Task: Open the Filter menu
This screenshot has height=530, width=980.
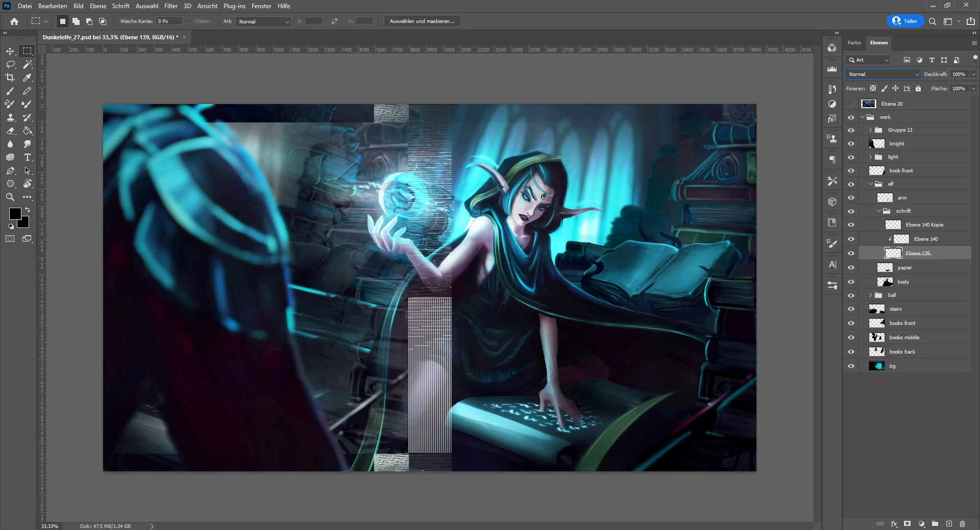Action: (171, 6)
